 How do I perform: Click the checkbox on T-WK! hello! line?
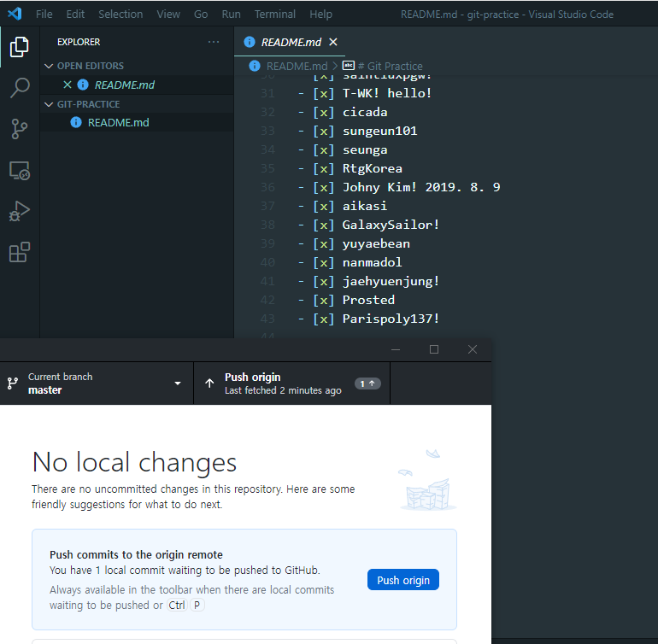324,93
